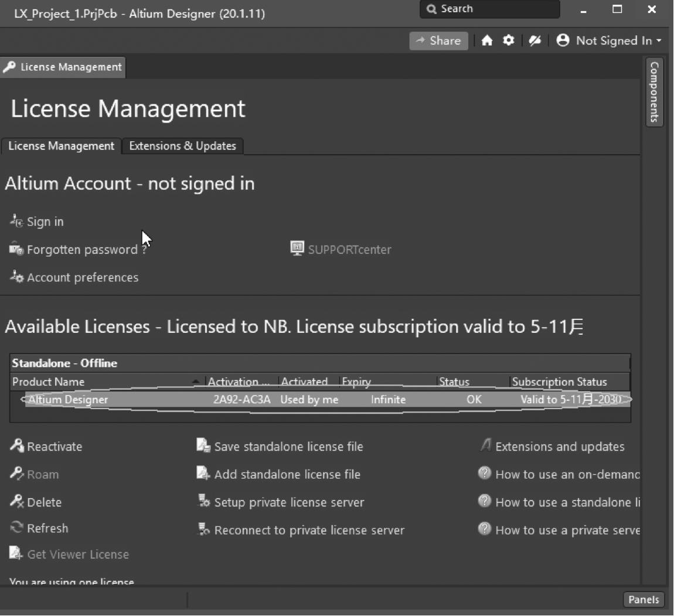Click the SUPPORTcenter monitor icon
Screen dimensions: 674x616
pos(297,249)
